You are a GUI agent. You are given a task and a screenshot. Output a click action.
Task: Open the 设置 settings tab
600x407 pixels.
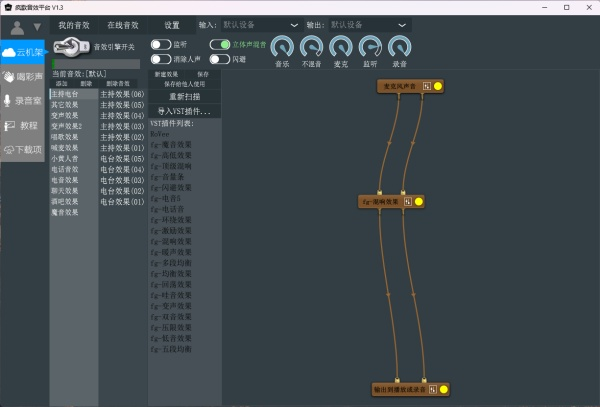point(172,24)
